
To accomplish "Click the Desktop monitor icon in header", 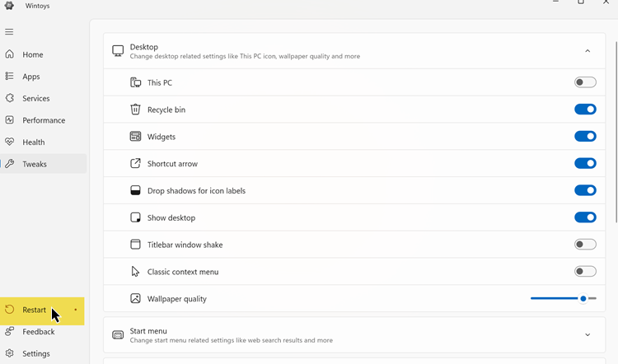I will [x=118, y=51].
